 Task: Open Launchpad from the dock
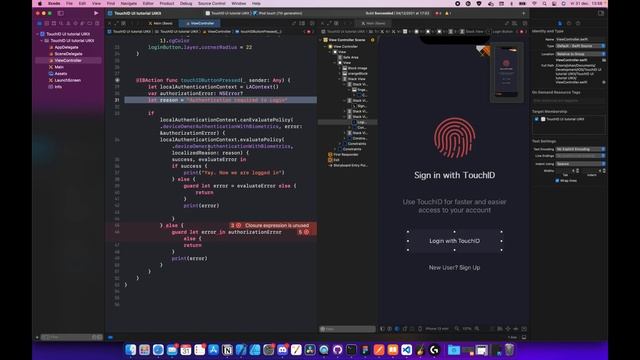click(x=144, y=350)
